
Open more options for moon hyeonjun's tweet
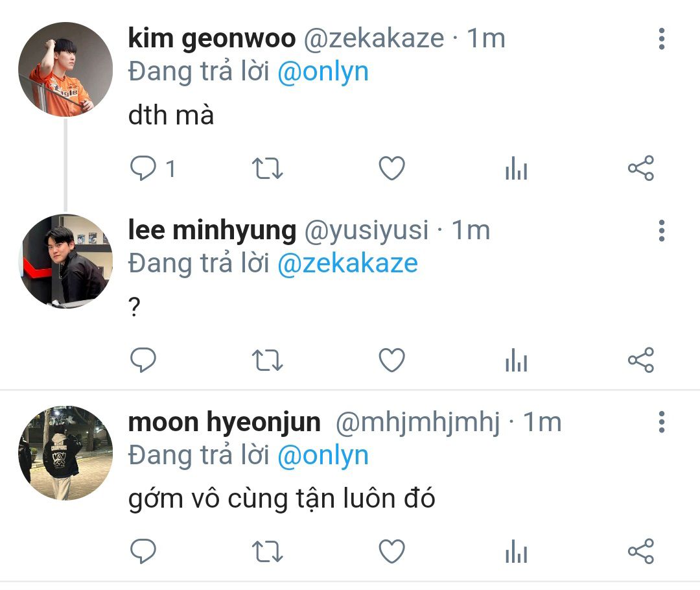coord(662,422)
